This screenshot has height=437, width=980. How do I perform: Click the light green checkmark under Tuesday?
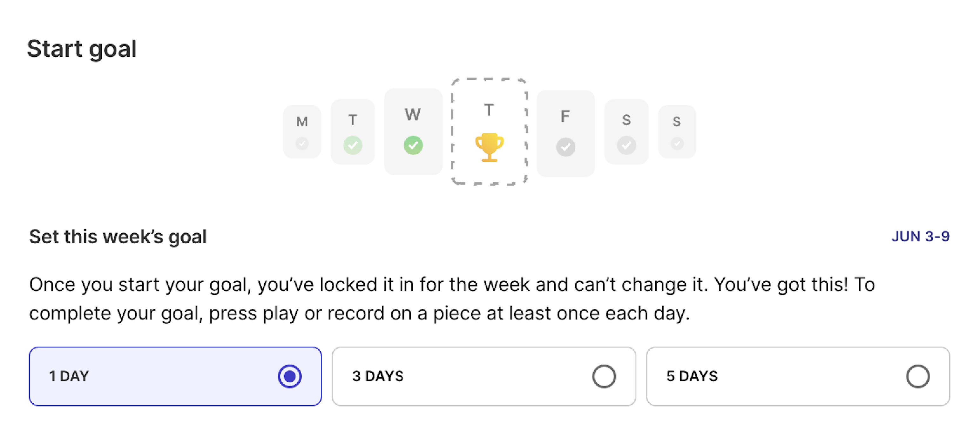click(353, 145)
